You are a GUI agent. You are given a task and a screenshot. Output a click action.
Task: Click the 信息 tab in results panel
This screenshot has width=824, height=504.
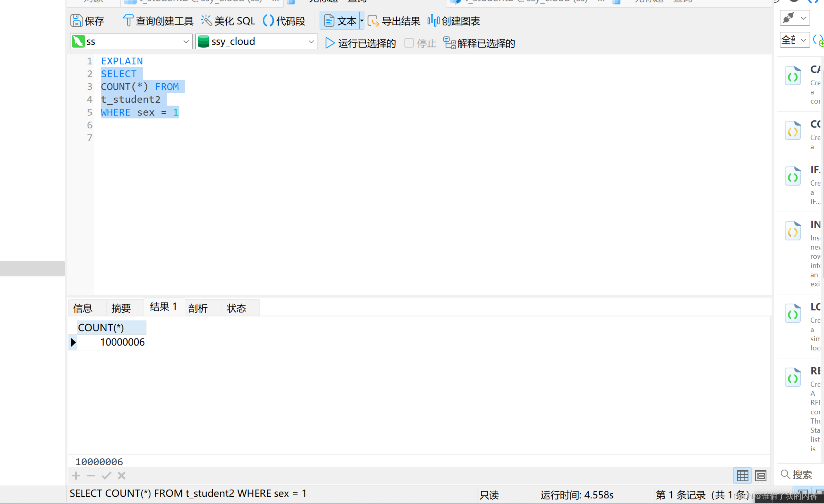(x=82, y=307)
